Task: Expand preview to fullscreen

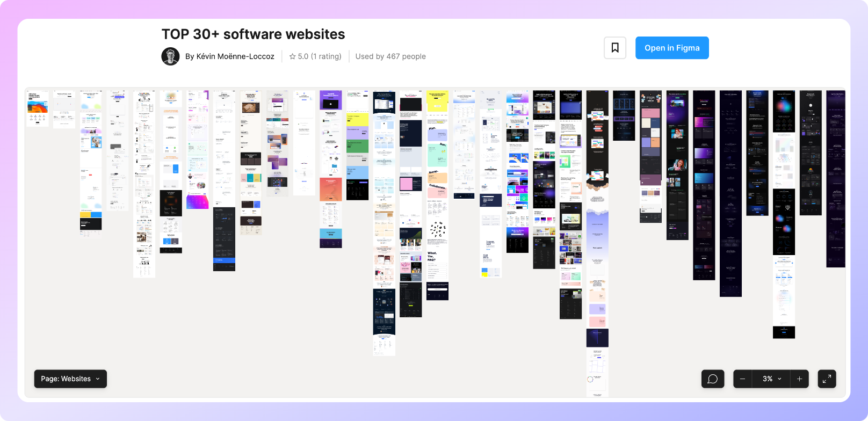Action: [827, 379]
